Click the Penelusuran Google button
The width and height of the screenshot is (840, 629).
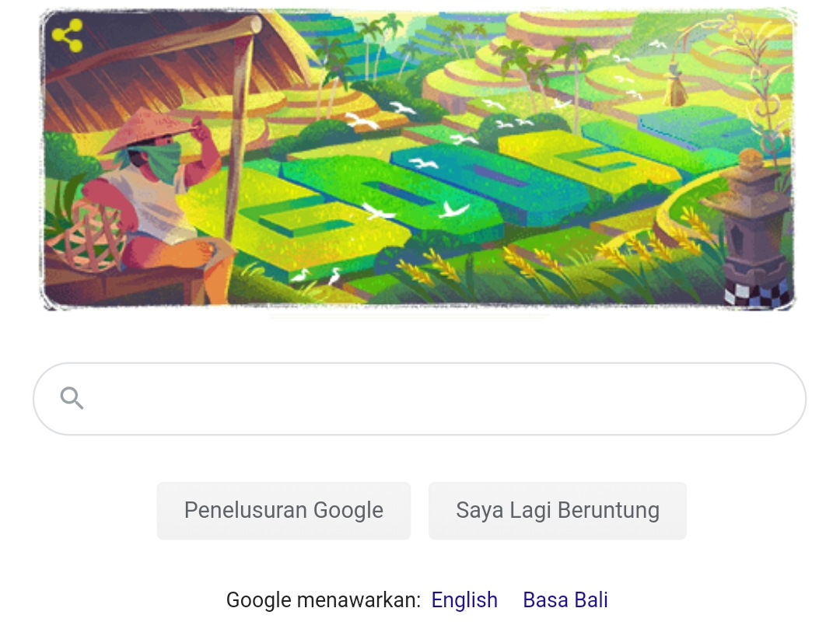[284, 511]
